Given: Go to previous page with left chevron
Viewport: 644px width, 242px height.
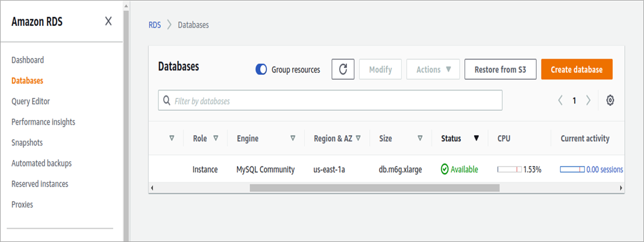Looking at the screenshot, I should 560,100.
